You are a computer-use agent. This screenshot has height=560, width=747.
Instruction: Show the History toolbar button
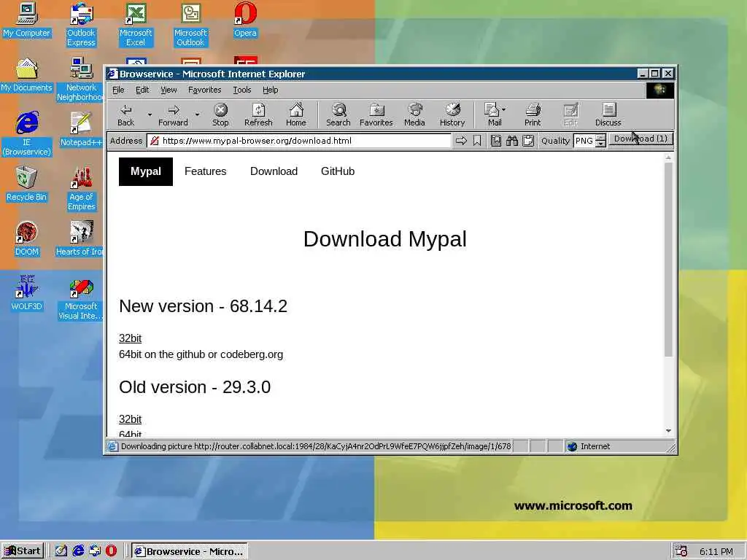click(452, 114)
